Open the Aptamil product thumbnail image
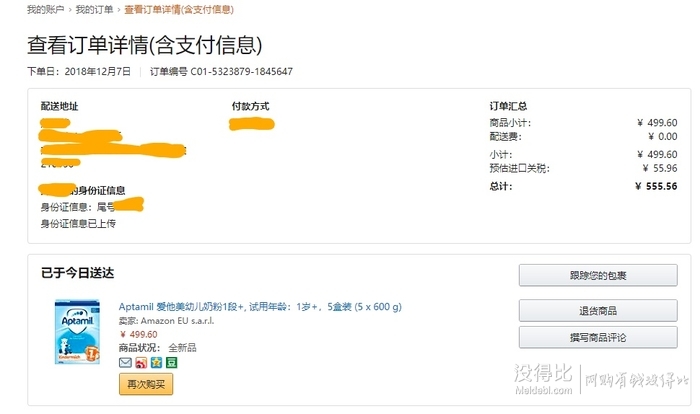Screen dimensions: 700x414 (77, 332)
